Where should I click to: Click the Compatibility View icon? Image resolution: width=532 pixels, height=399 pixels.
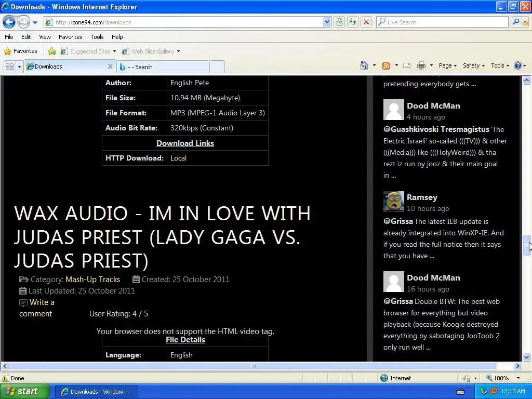coord(339,22)
